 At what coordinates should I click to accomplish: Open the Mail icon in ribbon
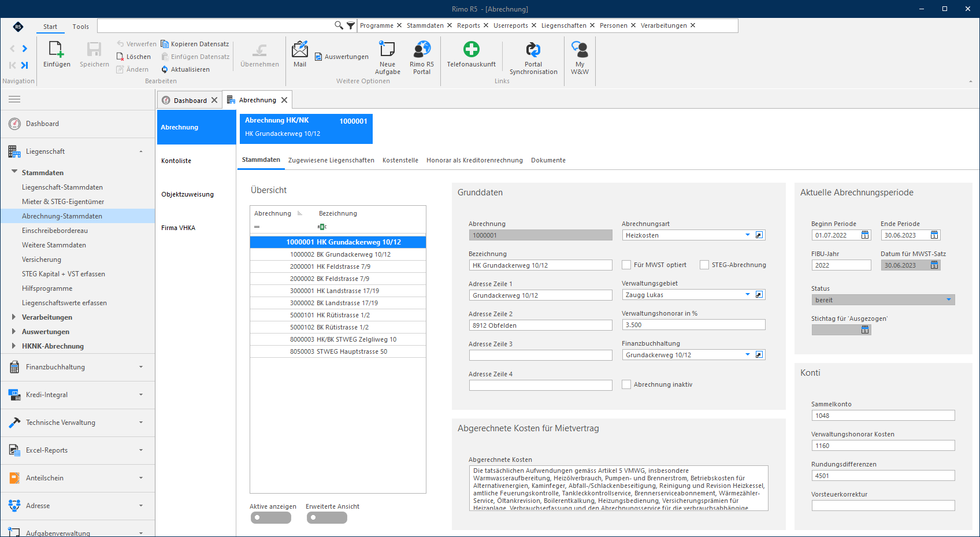coord(300,49)
